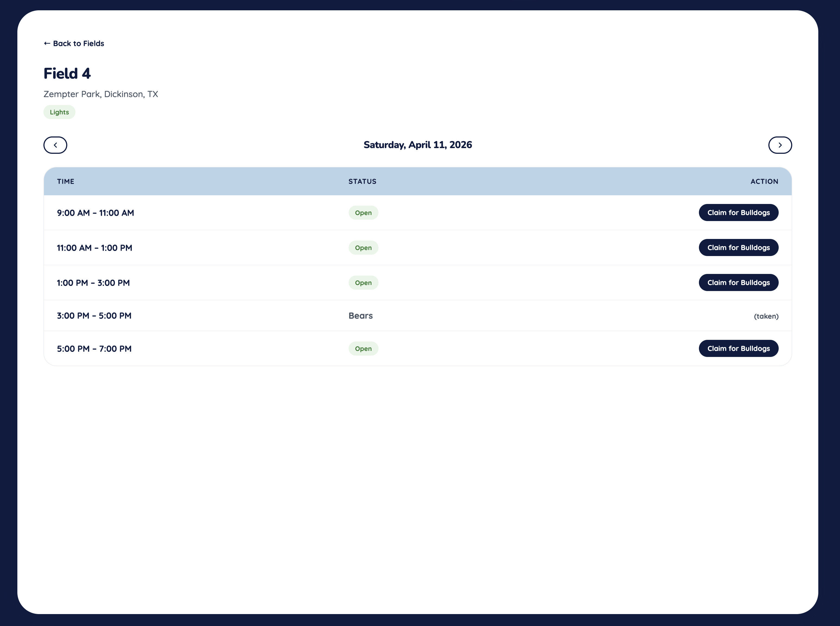
Task: Click the TIME column header
Action: tap(66, 181)
